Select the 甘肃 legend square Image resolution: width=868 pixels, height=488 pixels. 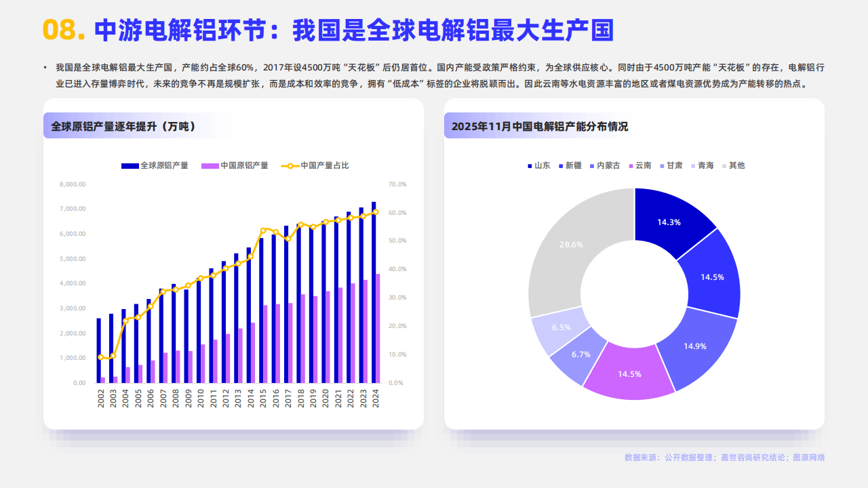[x=661, y=165]
